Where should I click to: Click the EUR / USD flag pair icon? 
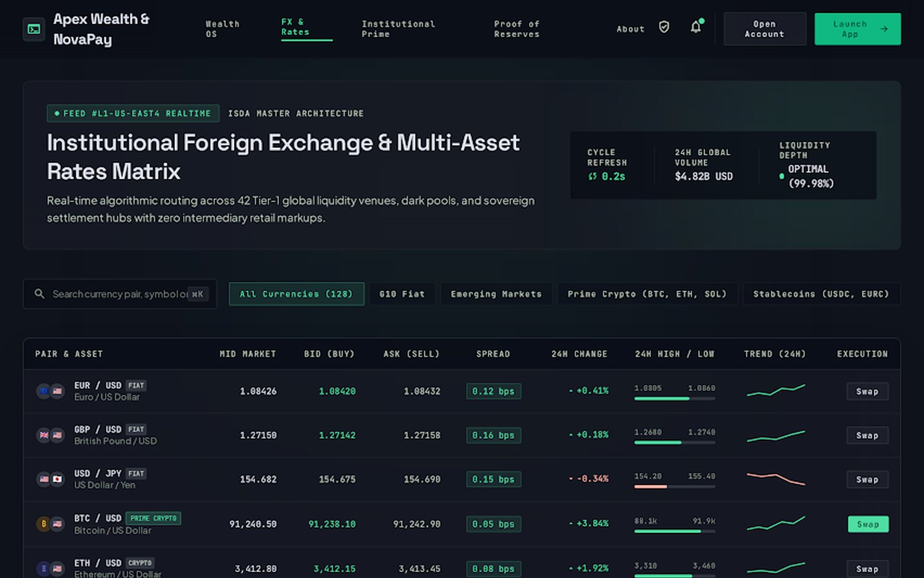[50, 391]
